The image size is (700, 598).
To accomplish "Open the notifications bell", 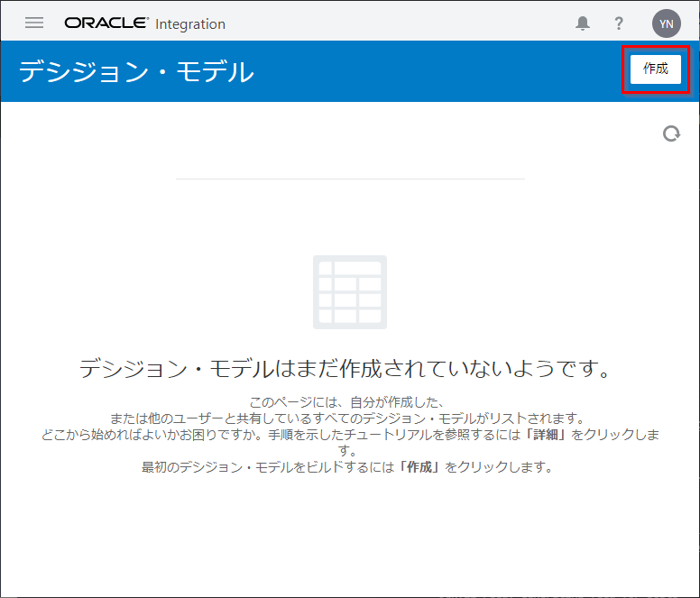I will point(583,23).
